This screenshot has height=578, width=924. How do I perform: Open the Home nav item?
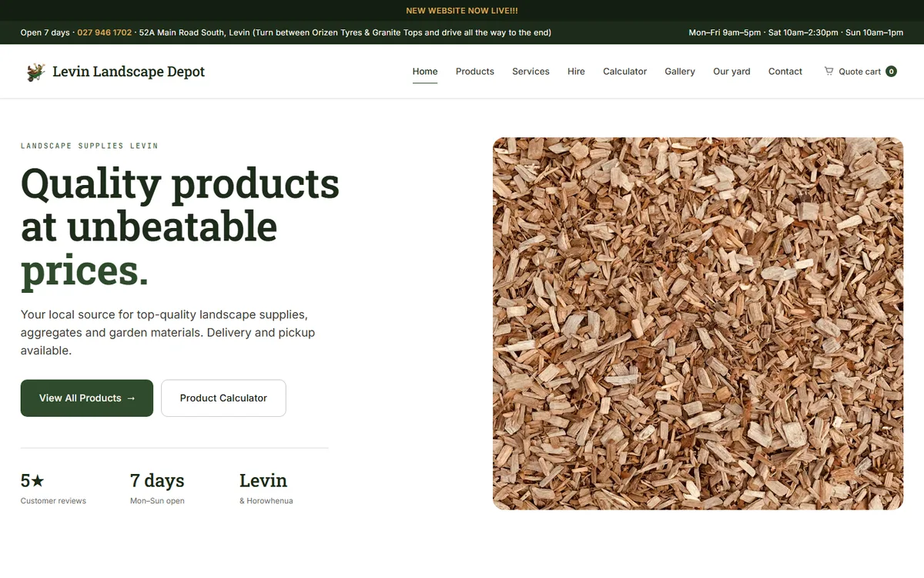coord(425,72)
